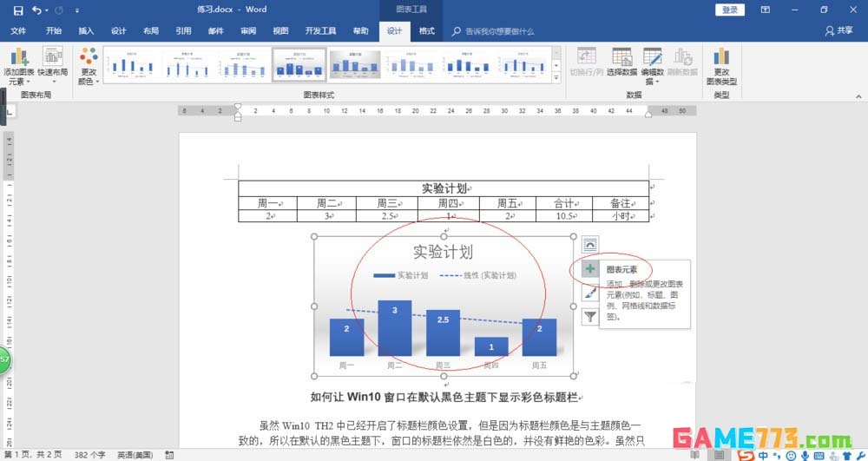Open the chart Layout Options icon
868x461 pixels.
coord(590,244)
